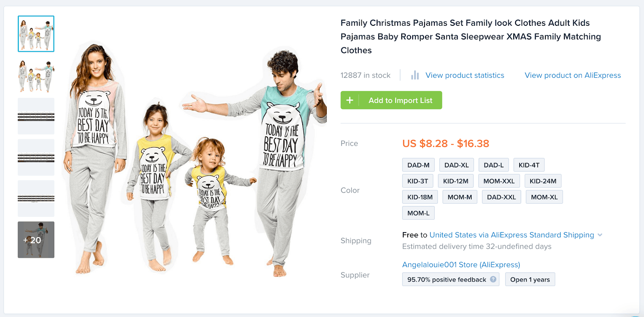The height and width of the screenshot is (317, 644).
Task: Click United States via AliExpress Standard Shipping
Action: [x=512, y=235]
